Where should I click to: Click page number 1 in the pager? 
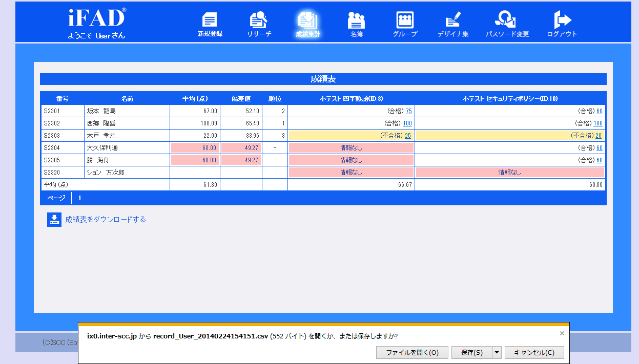click(80, 198)
